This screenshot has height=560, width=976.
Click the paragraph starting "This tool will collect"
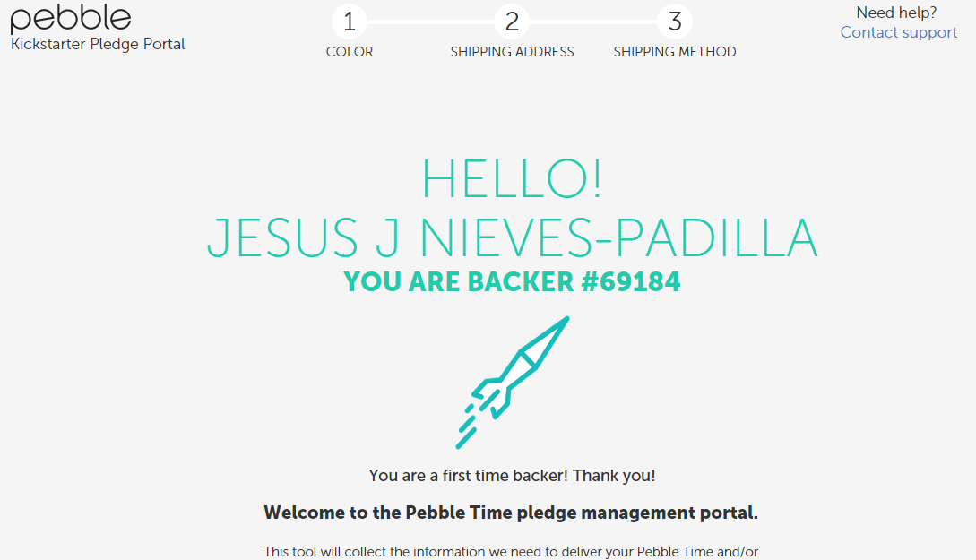click(x=511, y=552)
